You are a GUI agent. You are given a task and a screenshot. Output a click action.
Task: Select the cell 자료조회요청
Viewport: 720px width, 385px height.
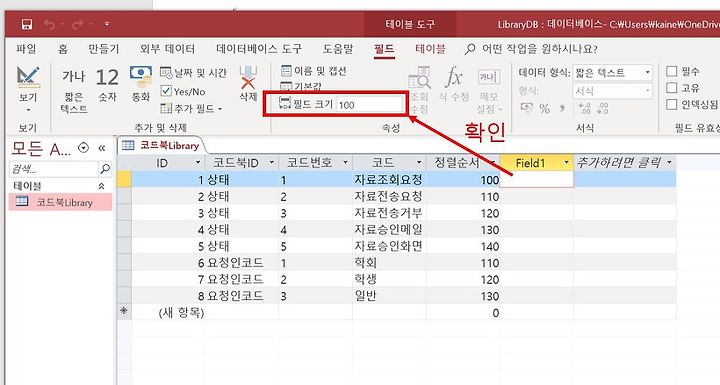pos(389,180)
